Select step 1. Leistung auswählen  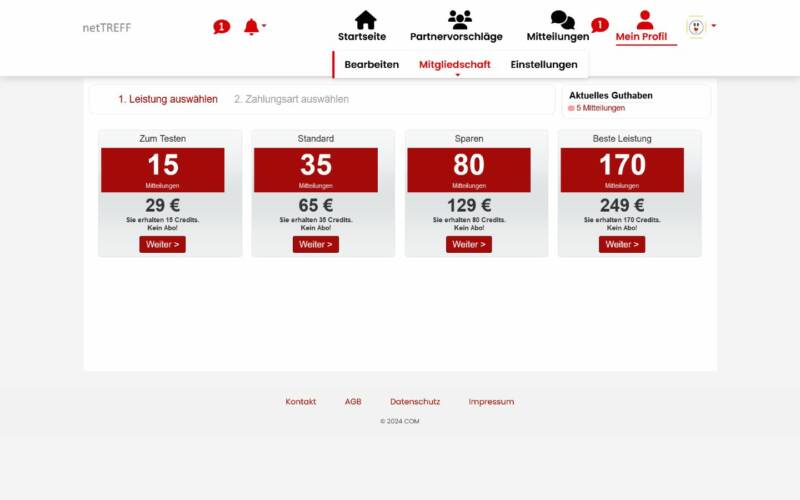tap(168, 99)
